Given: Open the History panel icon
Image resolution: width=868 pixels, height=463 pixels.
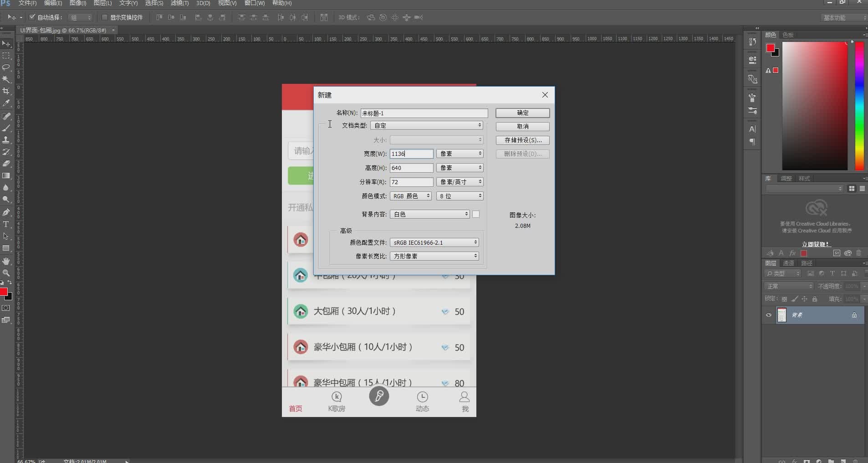Looking at the screenshot, I should coord(752,41).
